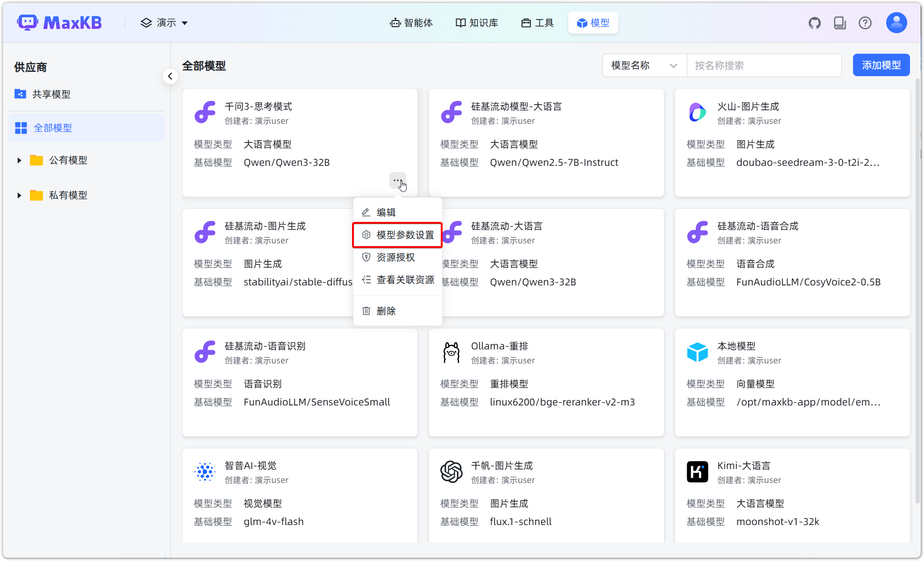Expand the 私有模型 folder
924x561 pixels.
pyautogui.click(x=19, y=195)
